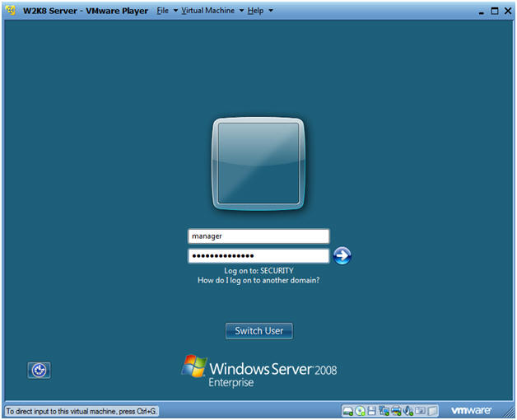Open 'How do I log on to another domain?'

click(x=258, y=280)
